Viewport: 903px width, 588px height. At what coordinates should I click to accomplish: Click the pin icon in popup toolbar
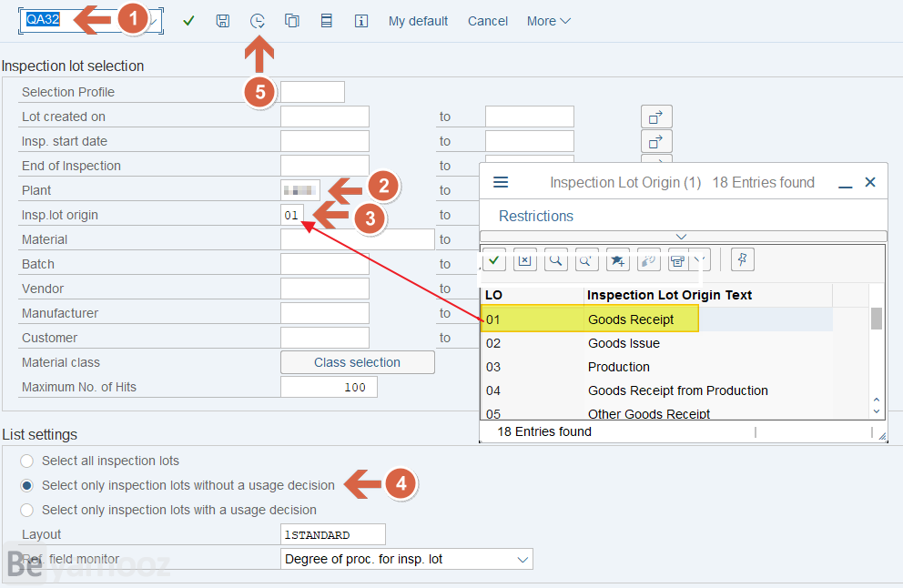743,260
